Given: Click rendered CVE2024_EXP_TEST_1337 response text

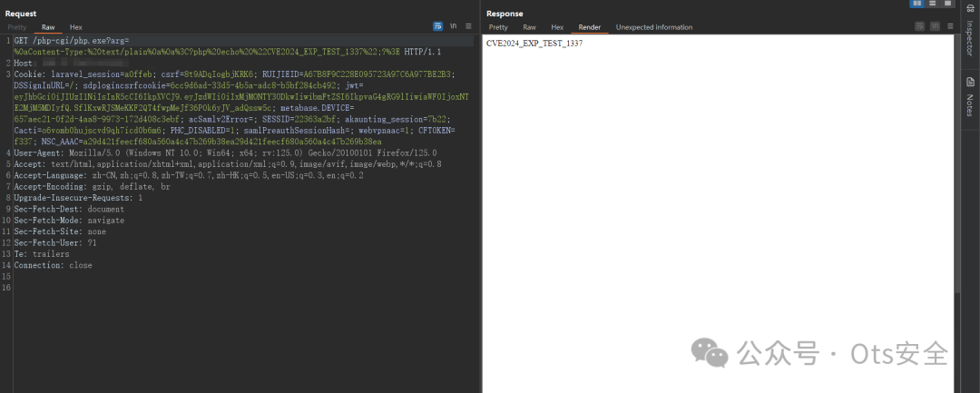Looking at the screenshot, I should [534, 44].
